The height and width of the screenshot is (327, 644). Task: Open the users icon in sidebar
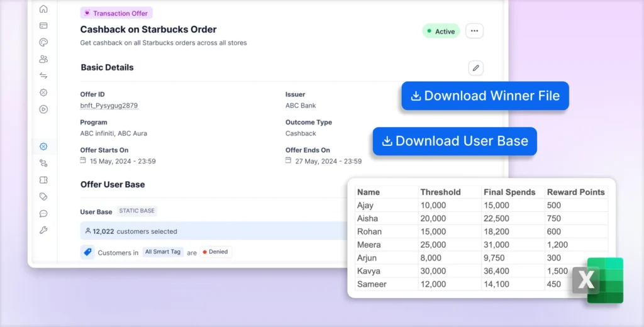coord(43,59)
